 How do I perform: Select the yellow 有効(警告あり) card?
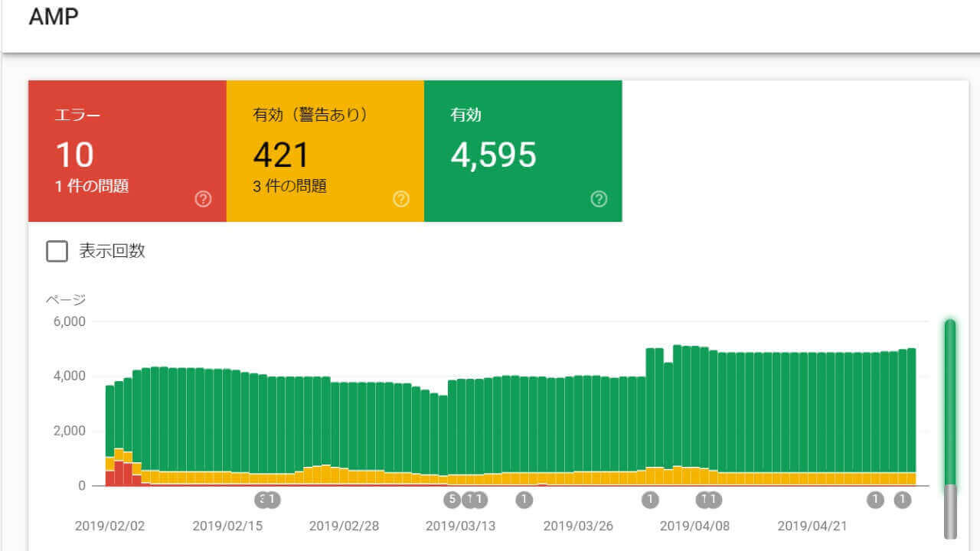coord(325,151)
